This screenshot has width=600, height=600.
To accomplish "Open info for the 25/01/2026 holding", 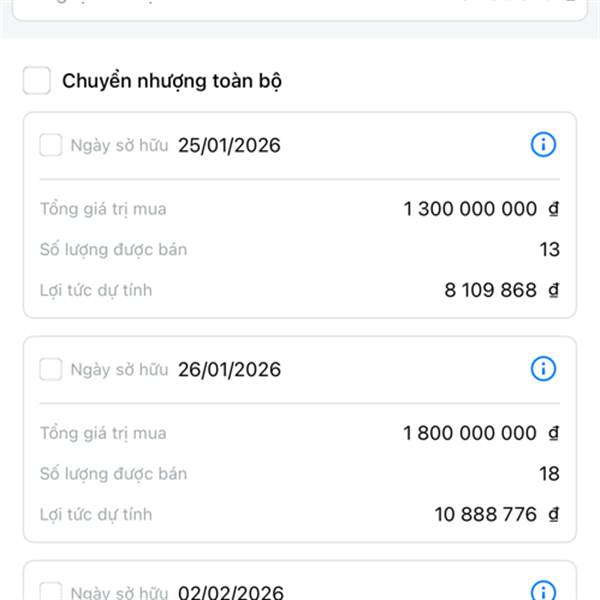I will (542, 145).
